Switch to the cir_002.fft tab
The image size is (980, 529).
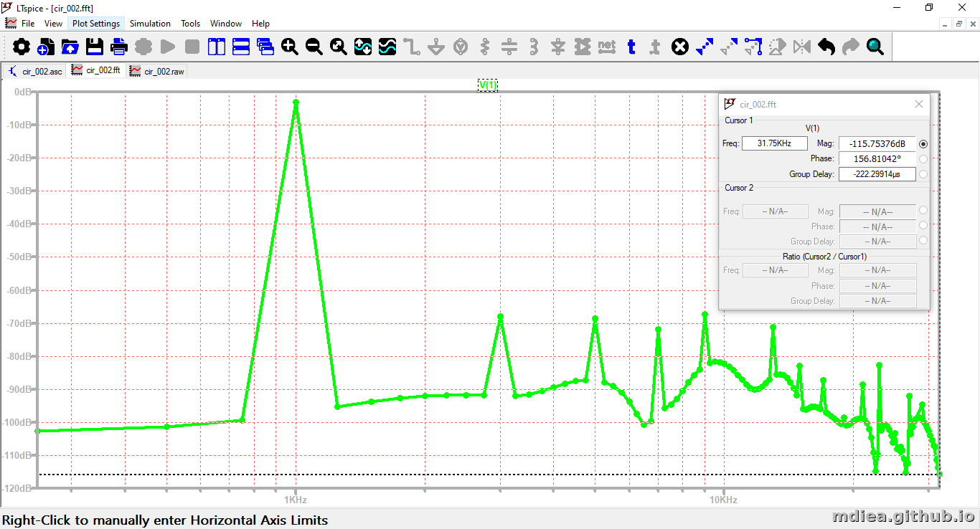(x=96, y=70)
